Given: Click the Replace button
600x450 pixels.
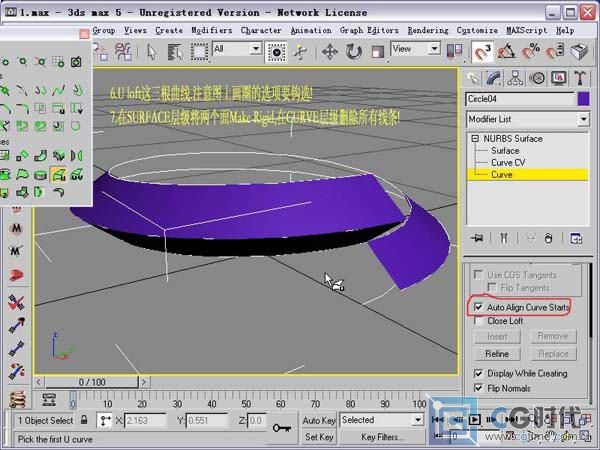Looking at the screenshot, I should (553, 354).
